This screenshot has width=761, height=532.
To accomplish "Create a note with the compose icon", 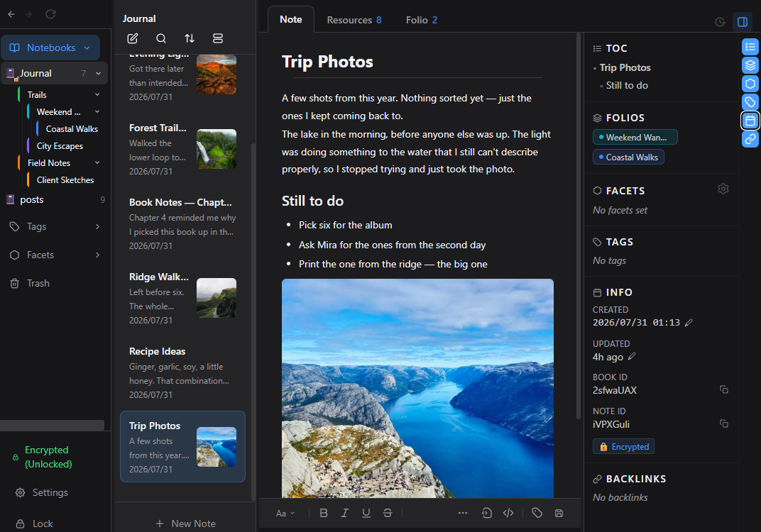I will (x=133, y=38).
